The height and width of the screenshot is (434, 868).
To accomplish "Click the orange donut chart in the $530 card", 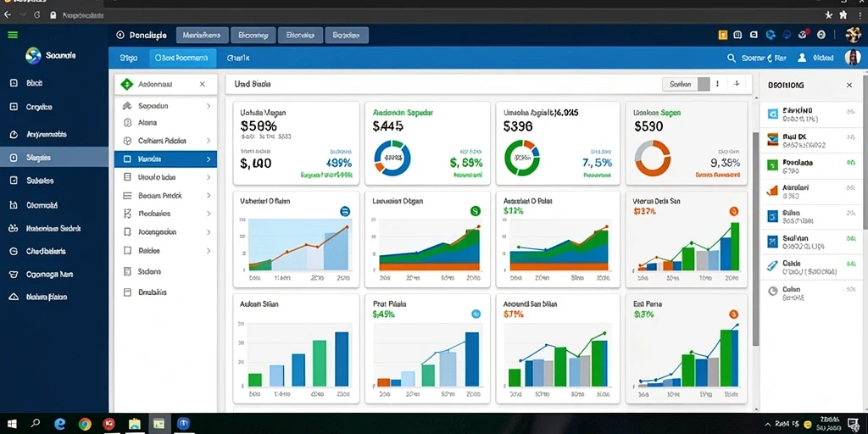I will coord(652,158).
